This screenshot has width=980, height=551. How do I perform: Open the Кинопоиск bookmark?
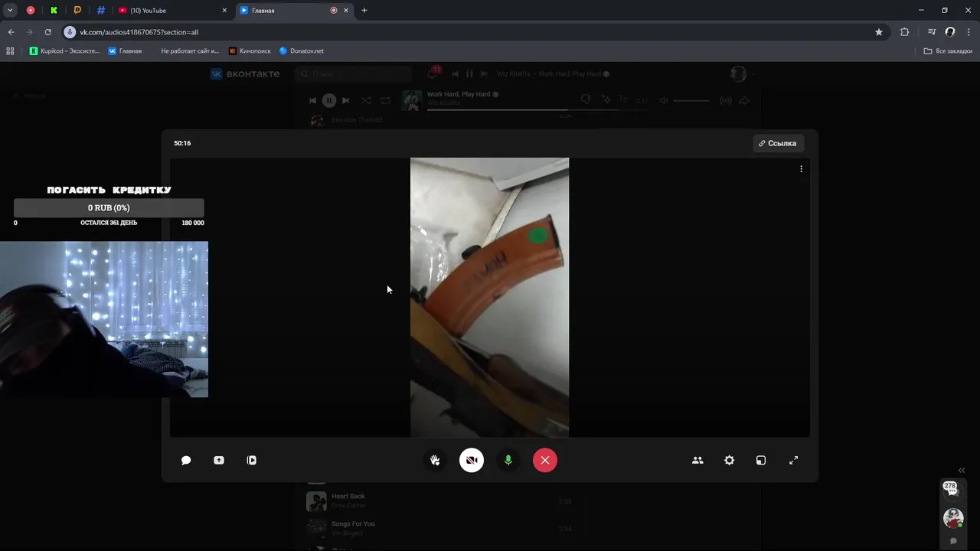(250, 51)
